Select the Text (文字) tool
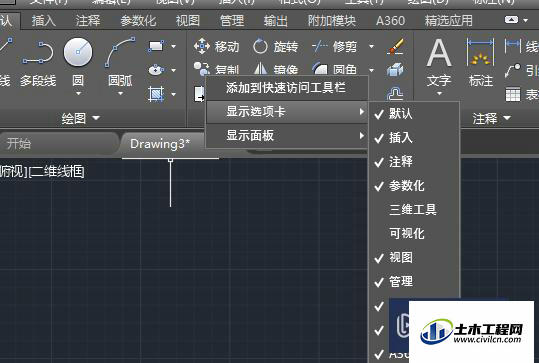 (439, 62)
